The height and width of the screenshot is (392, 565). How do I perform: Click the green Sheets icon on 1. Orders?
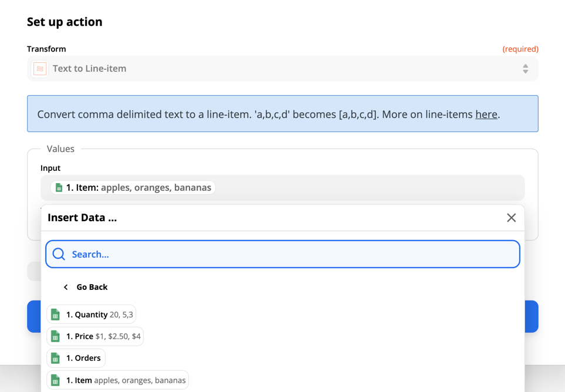click(x=55, y=358)
